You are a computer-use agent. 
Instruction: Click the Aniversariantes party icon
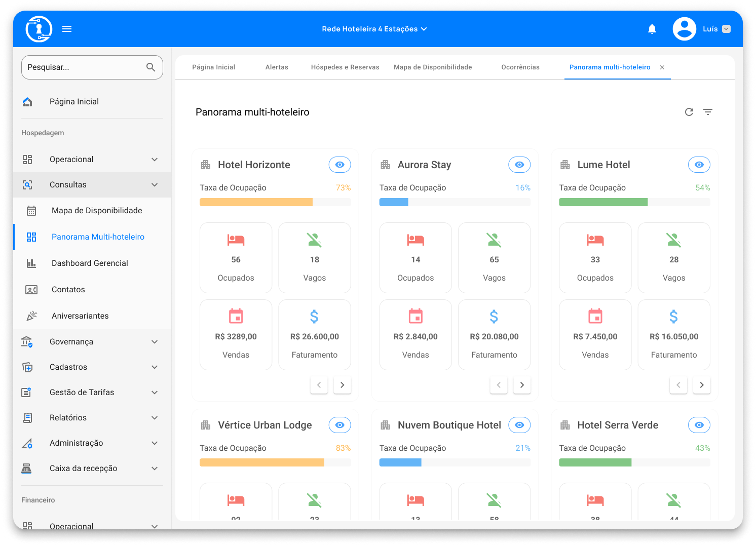tap(31, 316)
